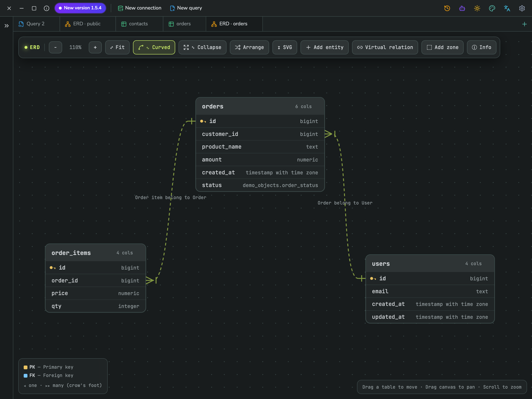Screen dimensions: 532x399
Task: Click New connection
Action: [140, 8]
